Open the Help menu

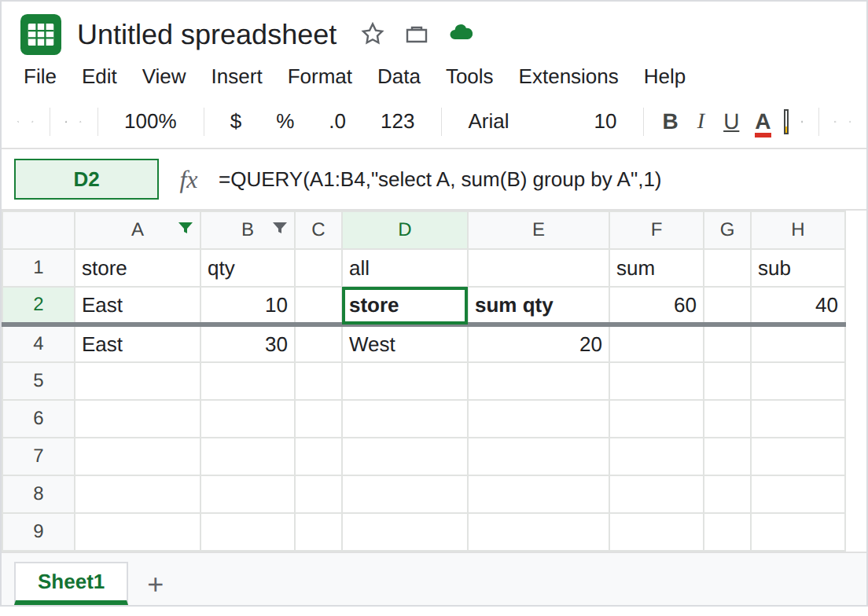point(664,76)
